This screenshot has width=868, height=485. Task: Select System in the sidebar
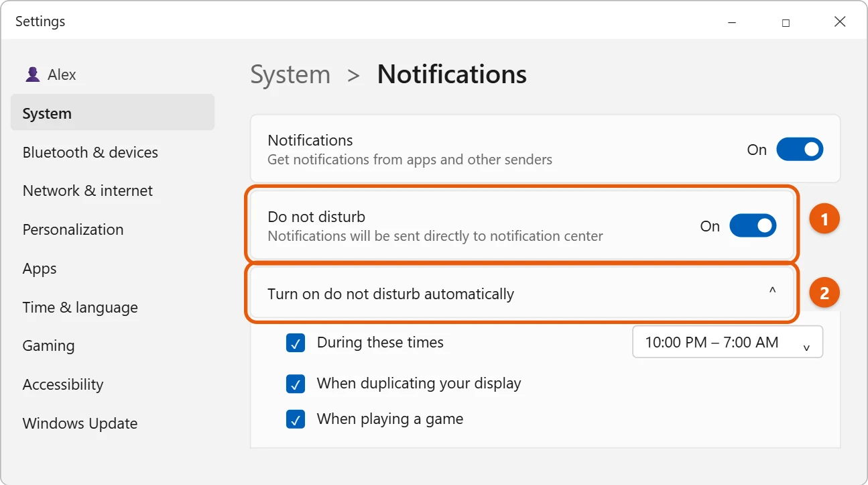click(x=113, y=113)
